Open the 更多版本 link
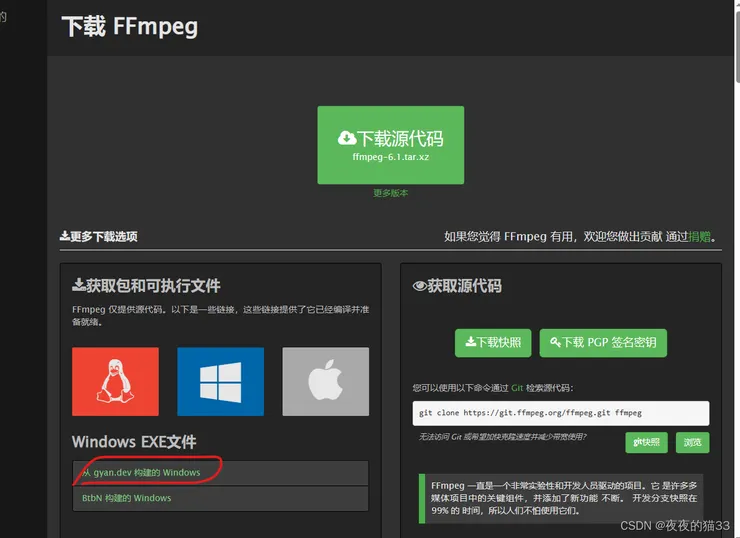 click(390, 193)
